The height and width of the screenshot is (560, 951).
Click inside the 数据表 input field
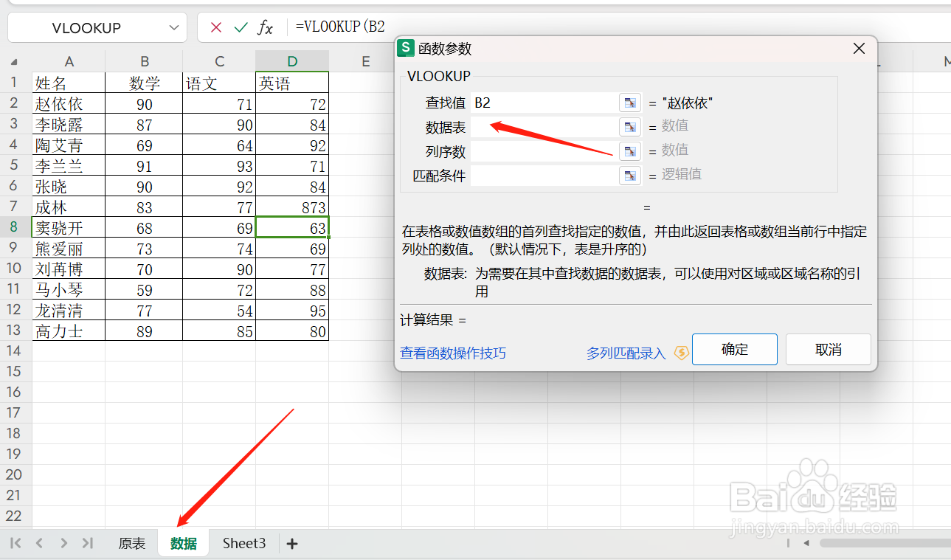pos(546,127)
